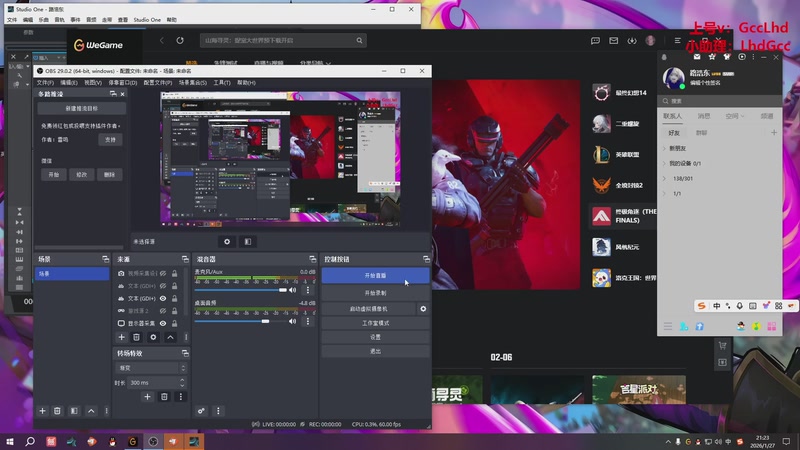Viewport: 800px width, 450px height.
Task: Expand 新朋友 group in QQ contacts
Action: click(664, 148)
